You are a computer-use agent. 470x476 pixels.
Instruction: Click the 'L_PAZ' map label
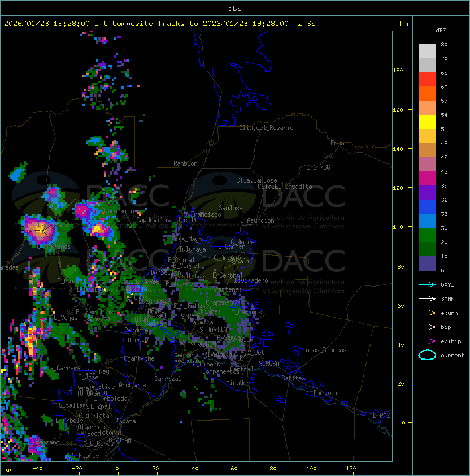point(381,416)
